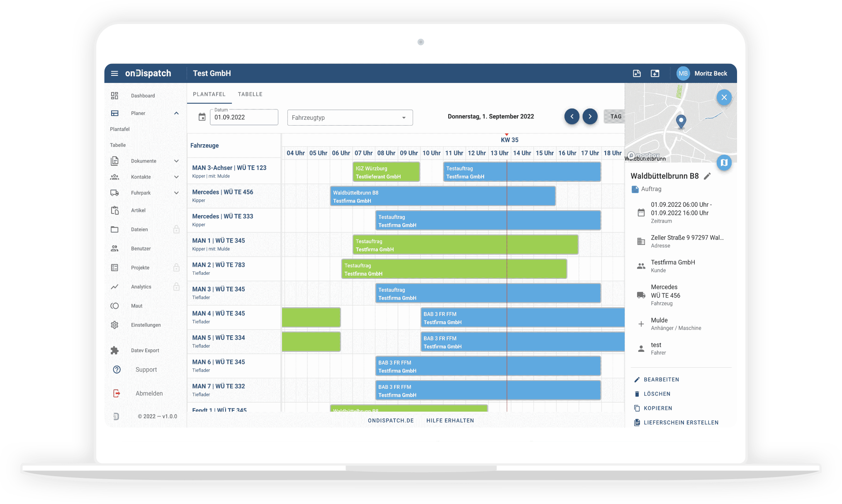Click the calendar icon beside the Datum field

pos(202,117)
